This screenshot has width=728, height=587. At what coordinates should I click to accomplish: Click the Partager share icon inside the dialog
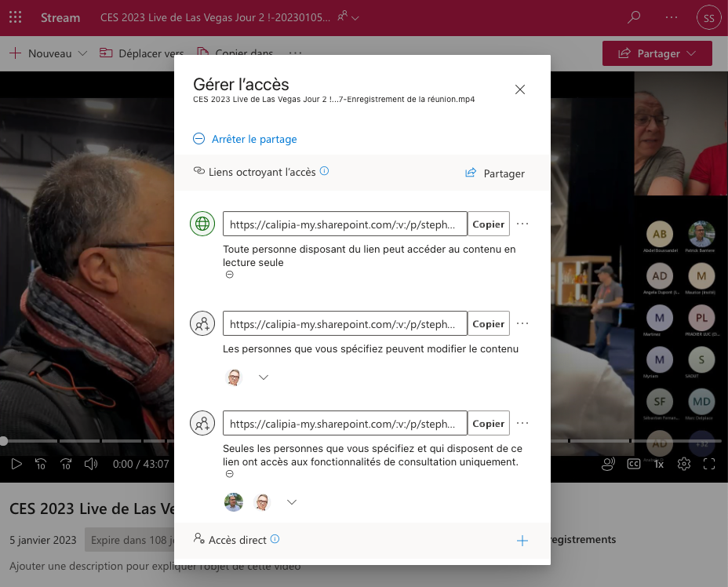[470, 173]
